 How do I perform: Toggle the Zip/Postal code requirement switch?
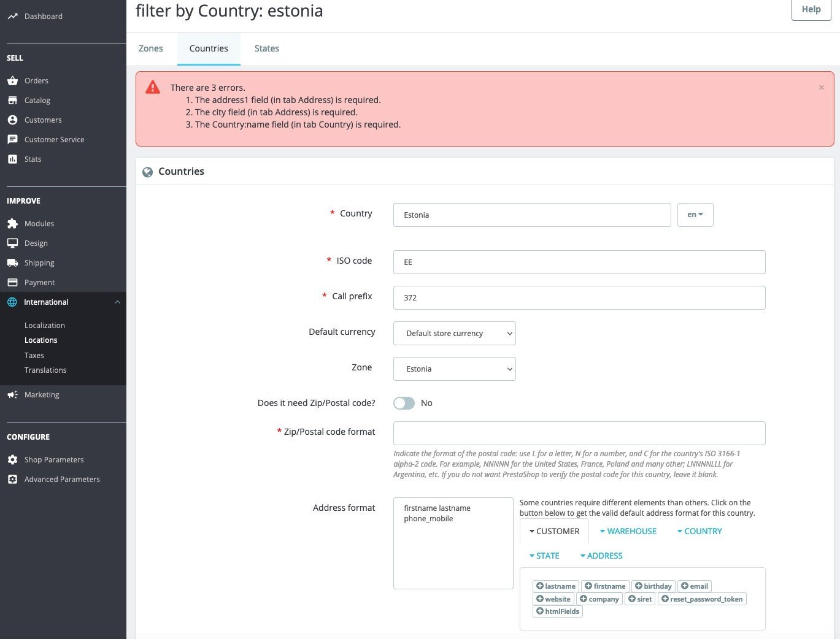coord(404,403)
